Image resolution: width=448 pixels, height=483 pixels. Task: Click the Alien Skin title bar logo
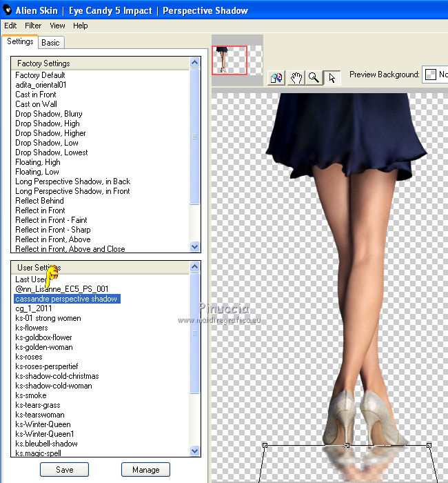click(x=7, y=10)
